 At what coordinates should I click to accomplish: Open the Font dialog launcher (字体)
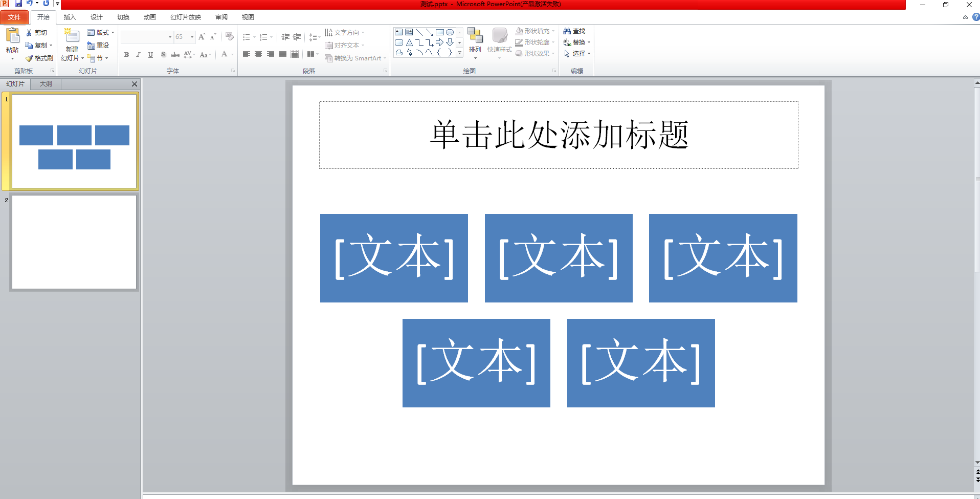point(233,71)
